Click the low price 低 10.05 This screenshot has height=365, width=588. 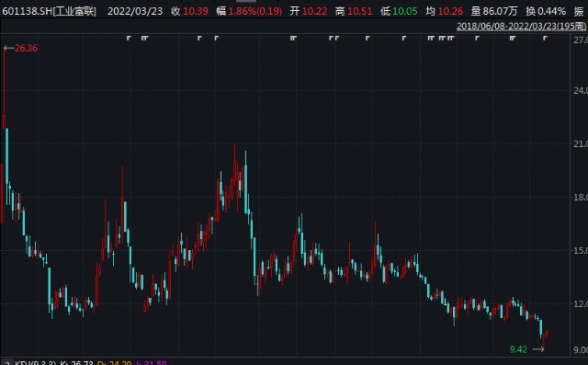click(399, 11)
